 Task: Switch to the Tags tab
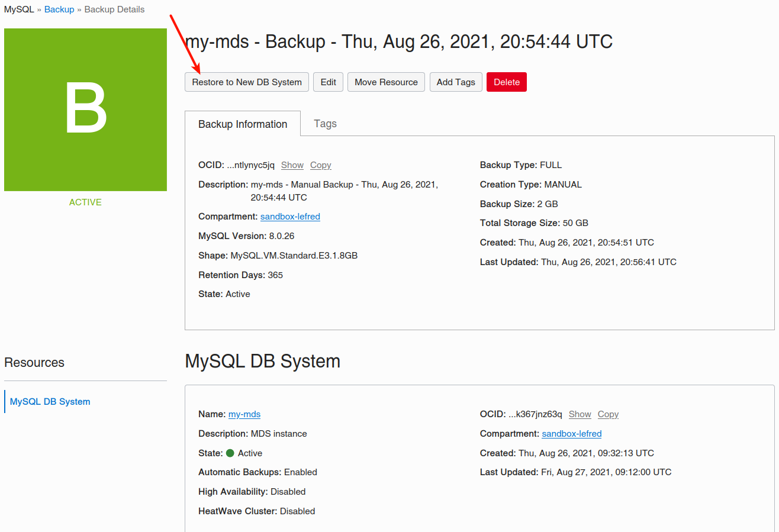click(325, 124)
